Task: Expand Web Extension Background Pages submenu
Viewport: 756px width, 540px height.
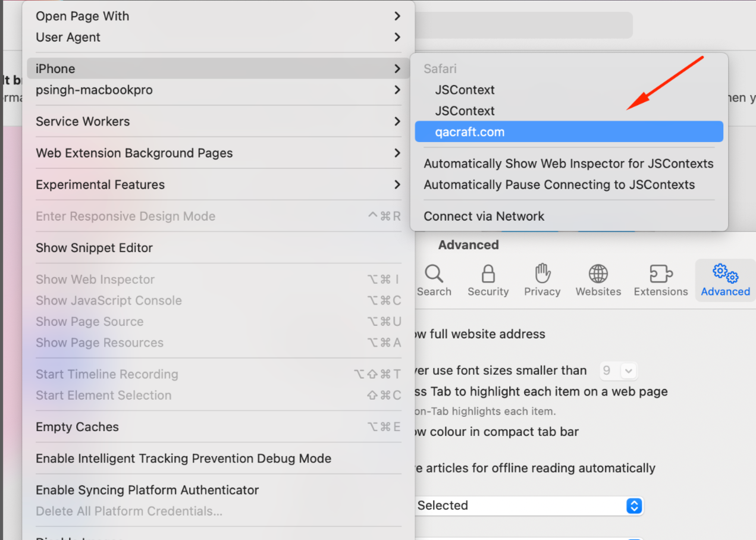Action: pyautogui.click(x=218, y=153)
